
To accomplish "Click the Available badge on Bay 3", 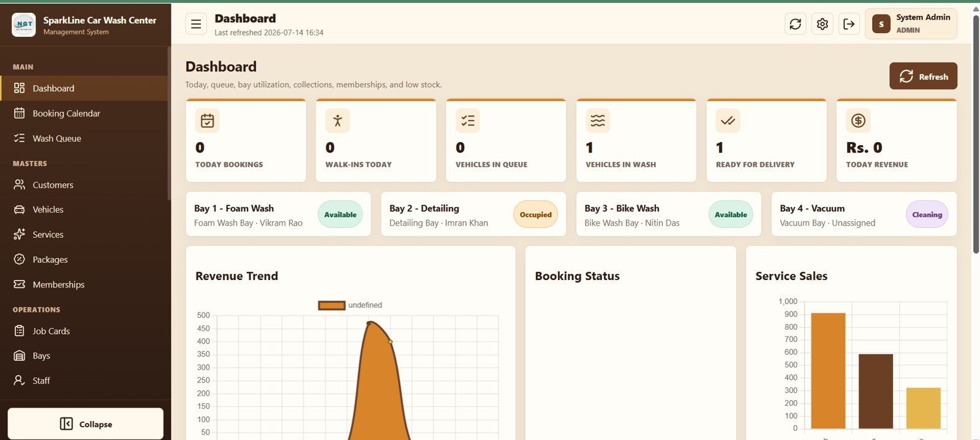I will pyautogui.click(x=731, y=214).
